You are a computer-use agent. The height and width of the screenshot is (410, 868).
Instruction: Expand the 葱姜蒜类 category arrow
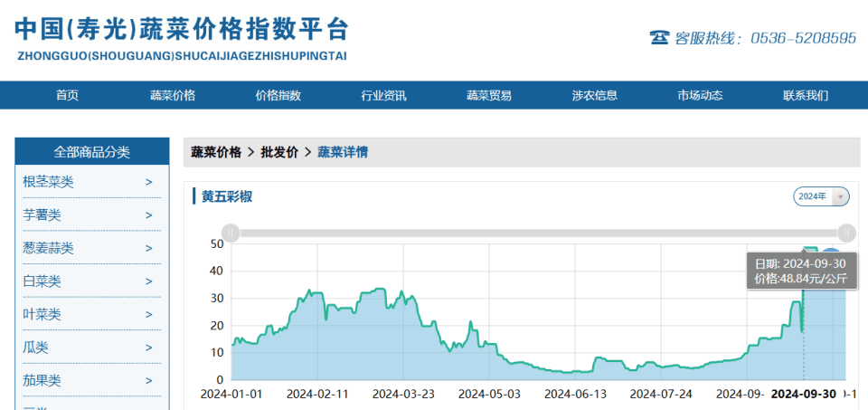pos(149,248)
